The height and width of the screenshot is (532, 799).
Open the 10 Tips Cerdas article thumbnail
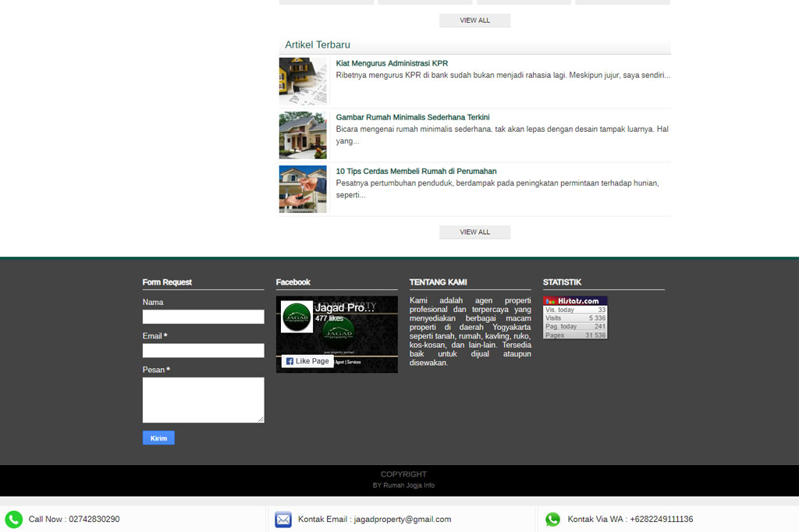tap(303, 189)
